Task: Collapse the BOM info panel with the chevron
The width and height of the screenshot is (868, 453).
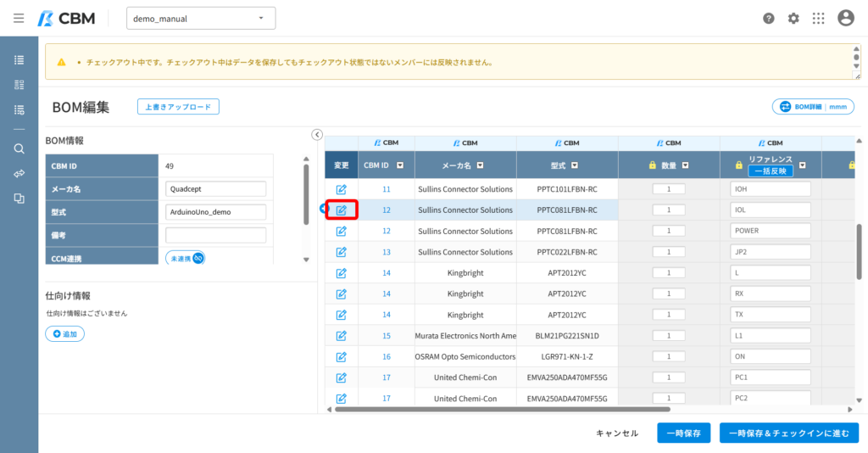Action: click(x=317, y=135)
